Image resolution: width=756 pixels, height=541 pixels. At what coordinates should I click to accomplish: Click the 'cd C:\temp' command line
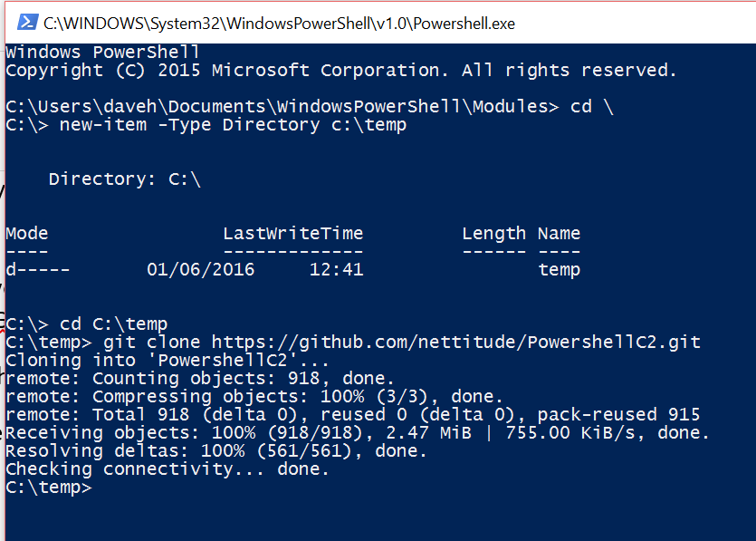(87, 324)
